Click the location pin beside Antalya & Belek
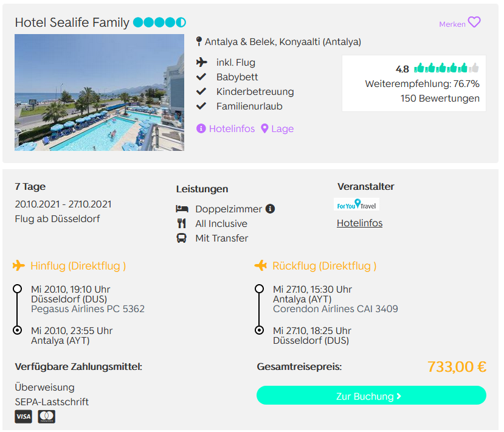504x432 pixels. (199, 41)
